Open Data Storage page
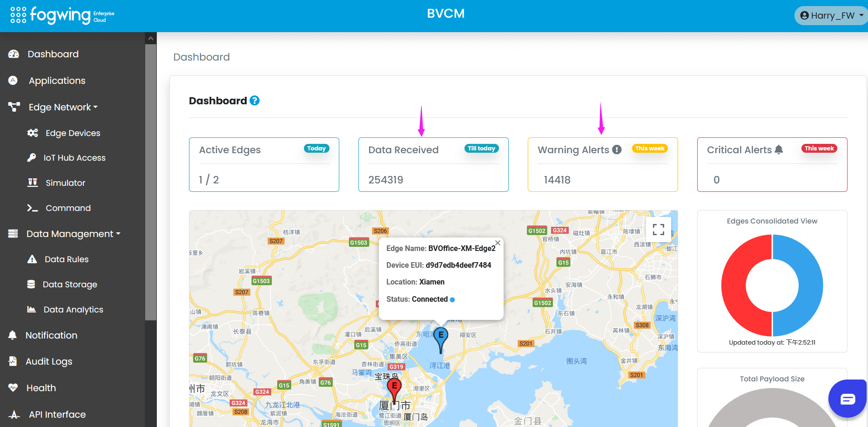This screenshot has width=868, height=427. click(x=70, y=285)
